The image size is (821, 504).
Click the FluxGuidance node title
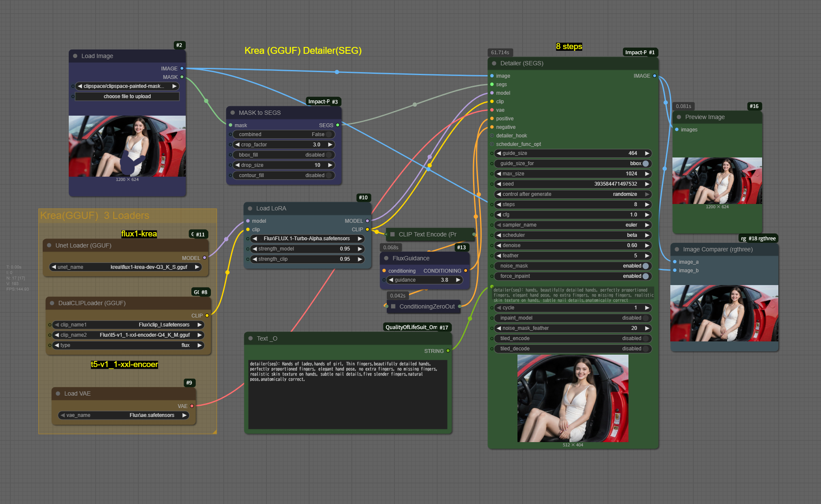411,258
